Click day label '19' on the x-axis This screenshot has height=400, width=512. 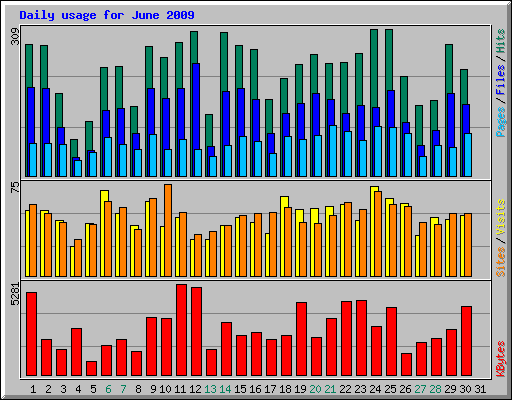[300, 389]
